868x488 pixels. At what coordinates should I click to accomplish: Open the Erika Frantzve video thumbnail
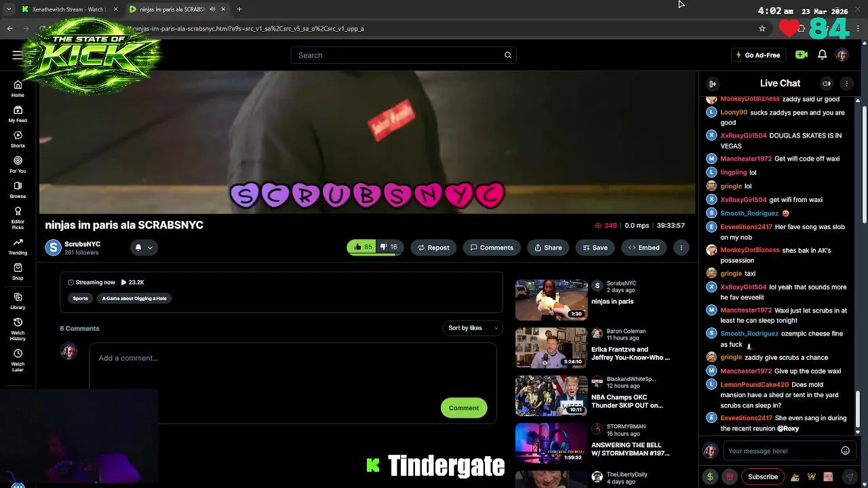click(x=551, y=348)
